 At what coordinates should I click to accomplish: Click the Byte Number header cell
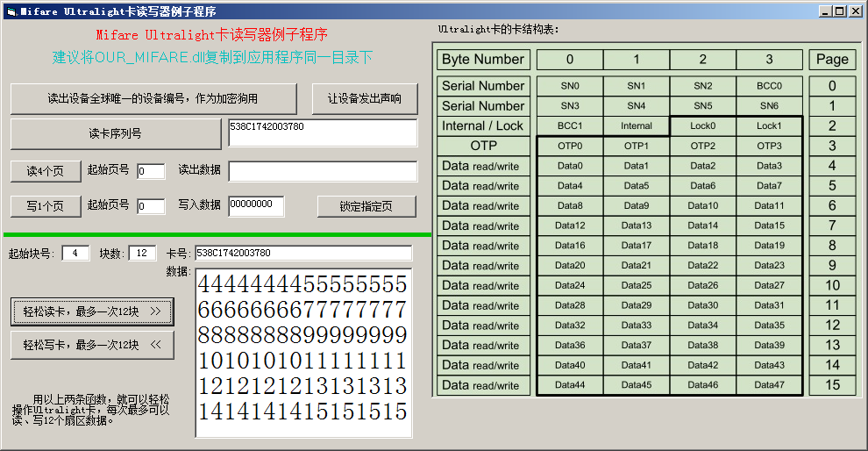[x=483, y=60]
